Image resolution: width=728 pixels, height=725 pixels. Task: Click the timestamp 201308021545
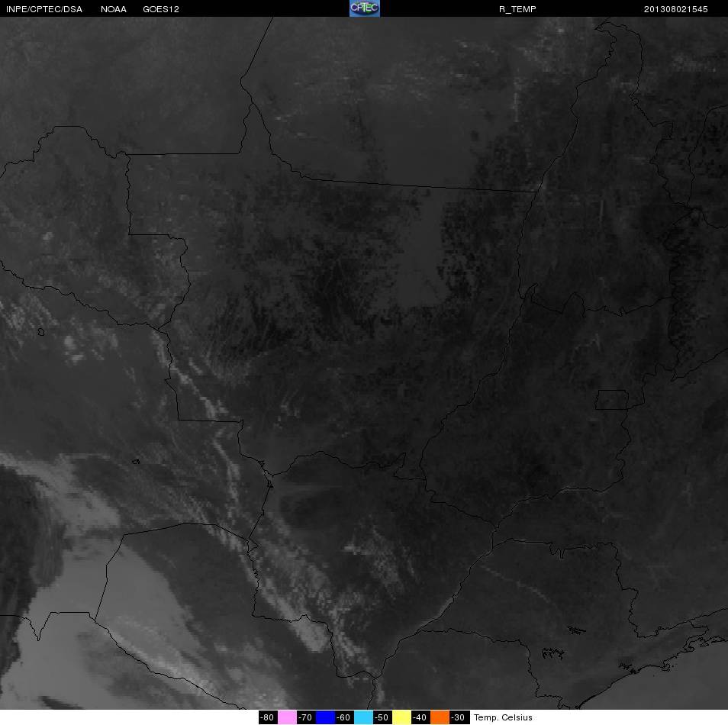[x=675, y=9]
